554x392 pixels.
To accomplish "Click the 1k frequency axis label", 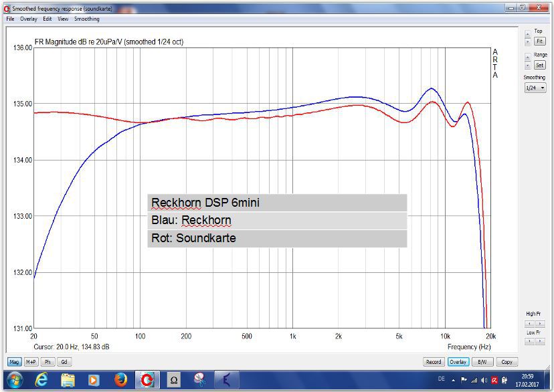I will pos(292,336).
